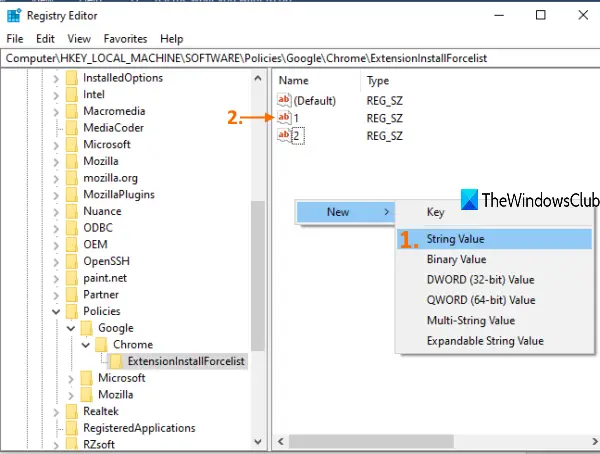Choose Binary Value from the submenu
The width and height of the screenshot is (600, 454).
pos(494,260)
